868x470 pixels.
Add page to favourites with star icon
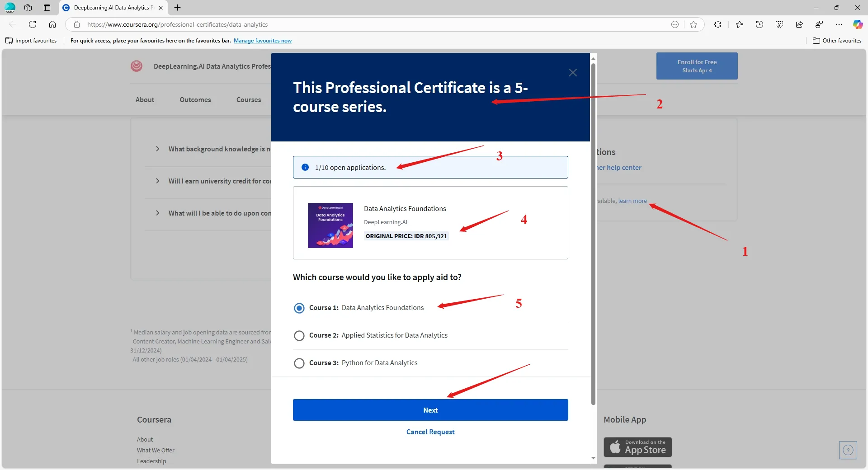pyautogui.click(x=693, y=24)
